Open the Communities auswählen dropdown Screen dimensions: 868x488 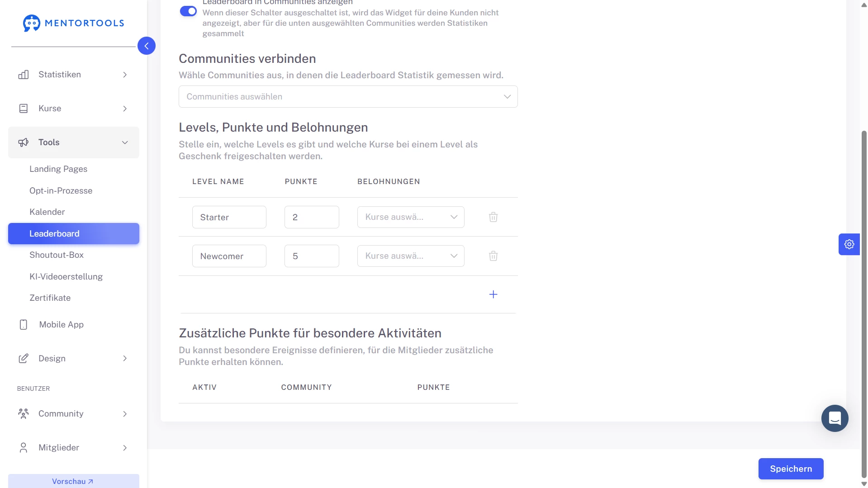click(348, 97)
